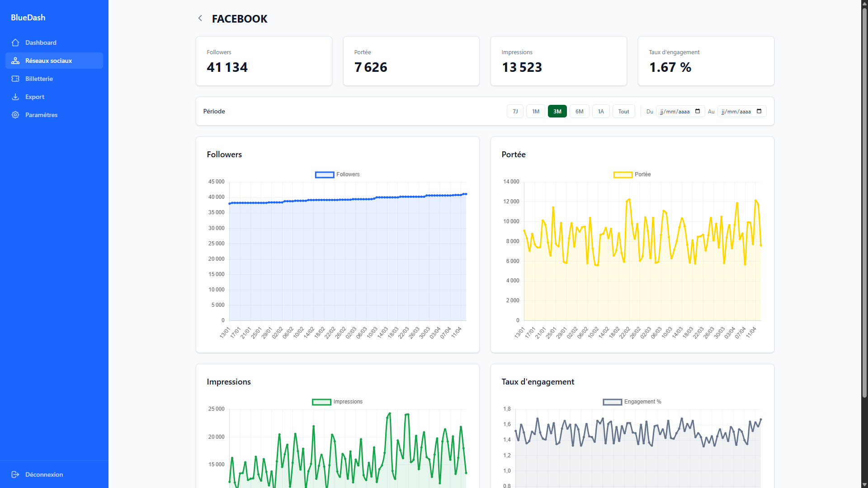The width and height of the screenshot is (868, 488).
Task: Click the Taux d'engagement value 1.67 %
Action: [x=670, y=67]
